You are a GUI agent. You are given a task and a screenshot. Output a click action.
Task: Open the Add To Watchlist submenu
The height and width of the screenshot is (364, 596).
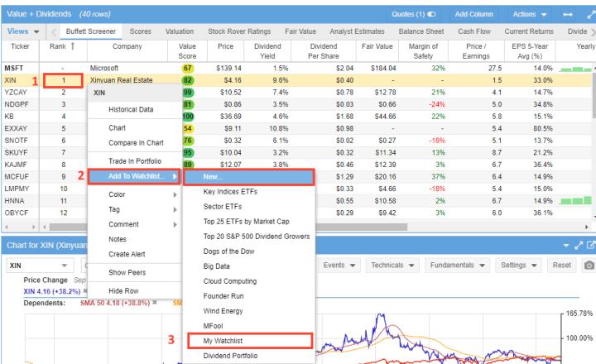point(134,176)
